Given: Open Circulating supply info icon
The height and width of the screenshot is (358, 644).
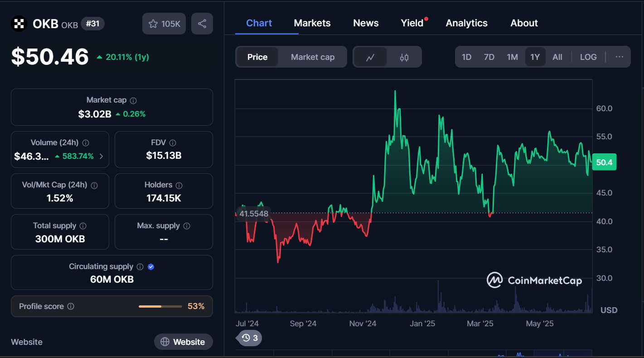Looking at the screenshot, I should tap(140, 267).
